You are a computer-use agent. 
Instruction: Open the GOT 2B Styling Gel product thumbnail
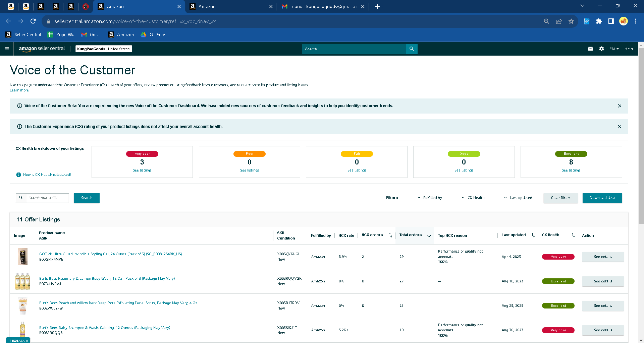click(22, 257)
